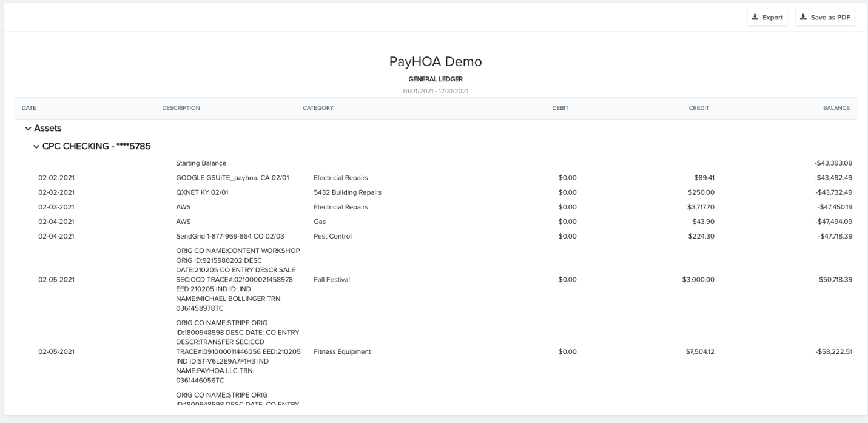Select the GOOGLE GSUITE_payhoa transaction row
Image resolution: width=868 pixels, height=423 pixels.
click(x=436, y=178)
